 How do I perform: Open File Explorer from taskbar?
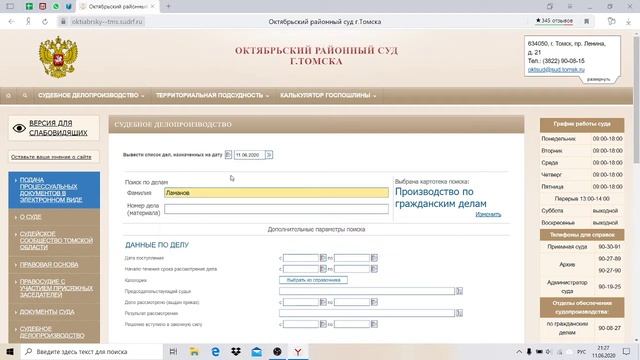tap(194, 352)
